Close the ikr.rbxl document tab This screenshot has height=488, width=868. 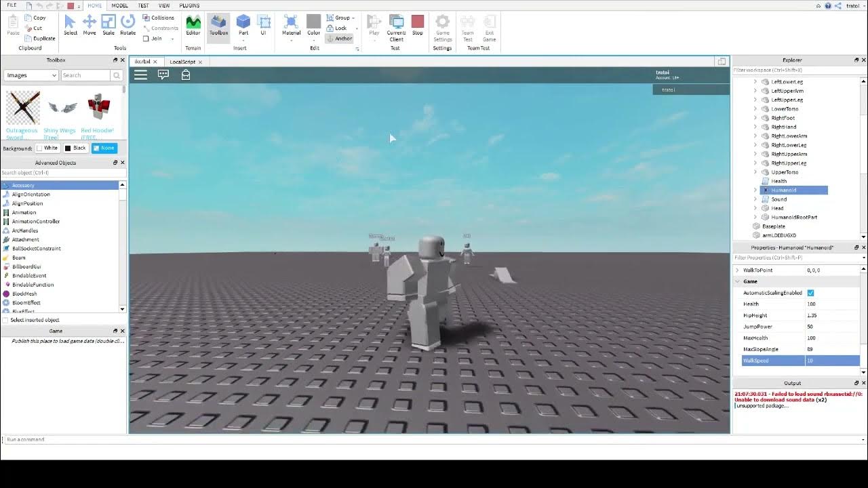pos(155,62)
